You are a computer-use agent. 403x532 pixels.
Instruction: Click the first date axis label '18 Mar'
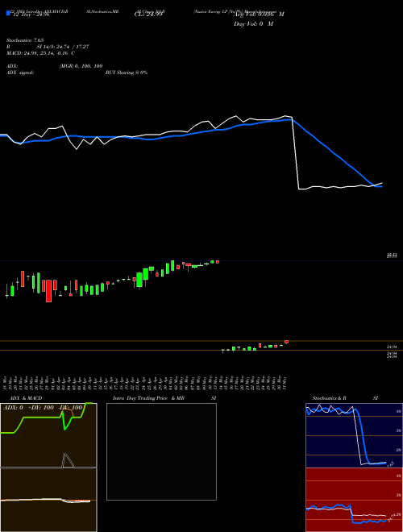[6, 383]
